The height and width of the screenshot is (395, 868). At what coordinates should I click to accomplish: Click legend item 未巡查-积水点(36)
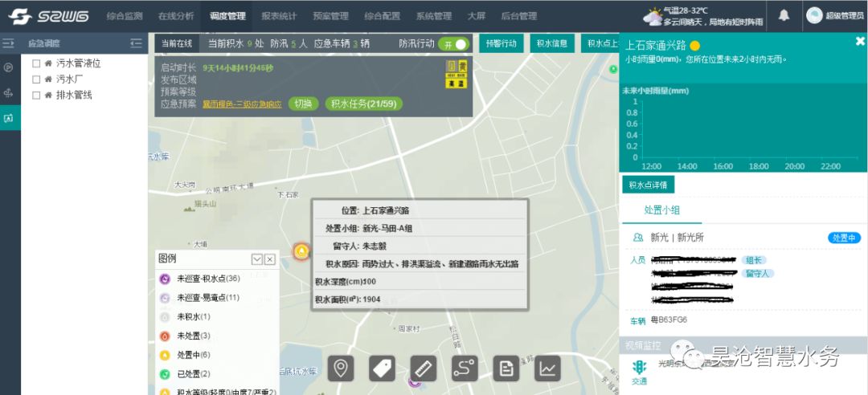(199, 279)
